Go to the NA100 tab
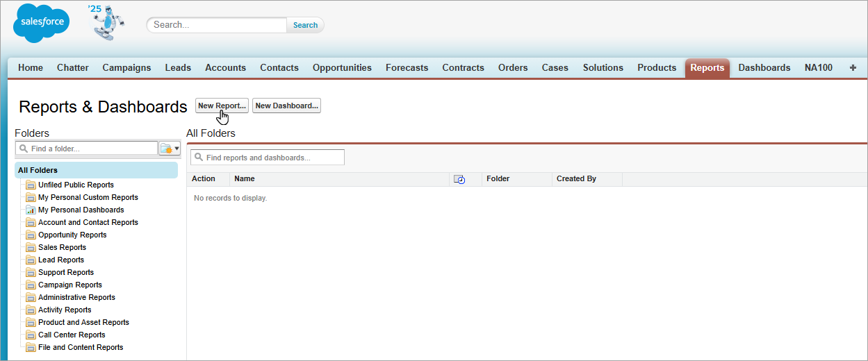The image size is (868, 361). pos(819,68)
